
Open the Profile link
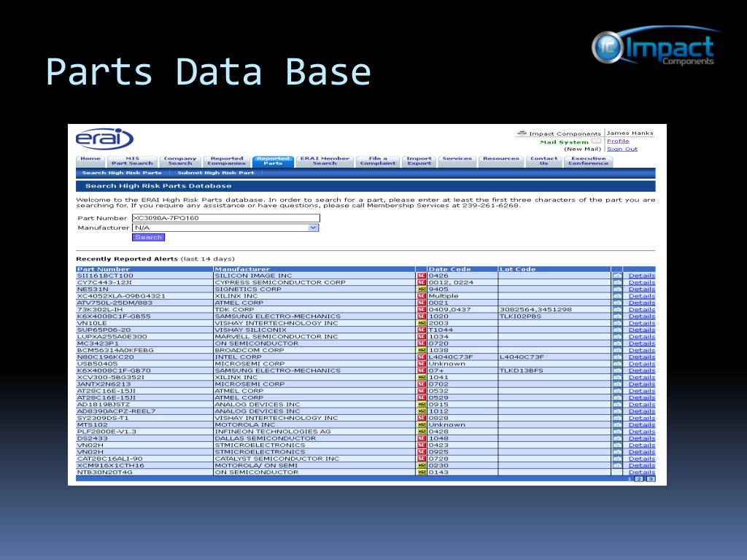tap(618, 141)
